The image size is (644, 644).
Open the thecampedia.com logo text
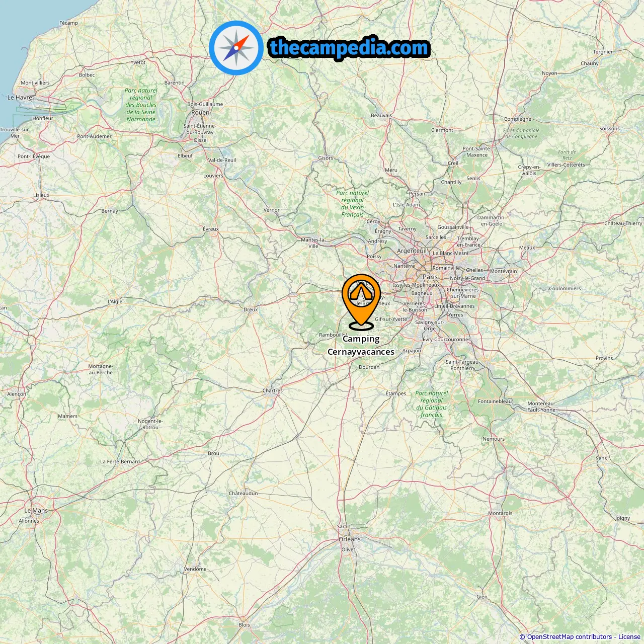coord(349,48)
